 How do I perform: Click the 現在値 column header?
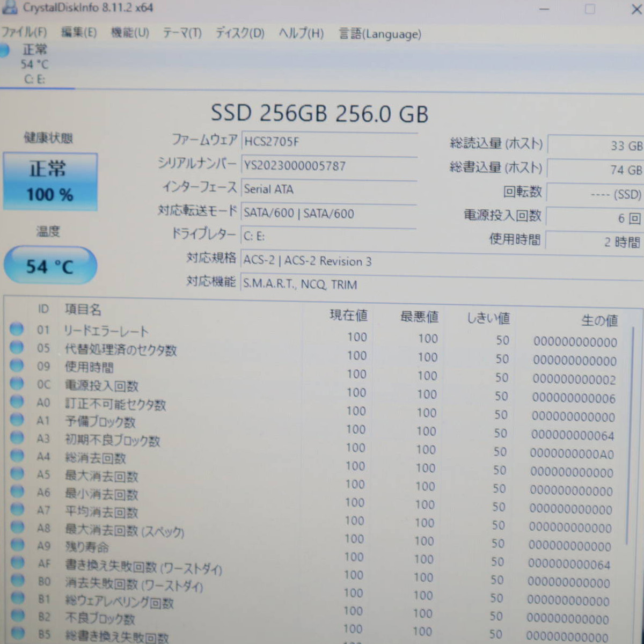[x=349, y=315]
